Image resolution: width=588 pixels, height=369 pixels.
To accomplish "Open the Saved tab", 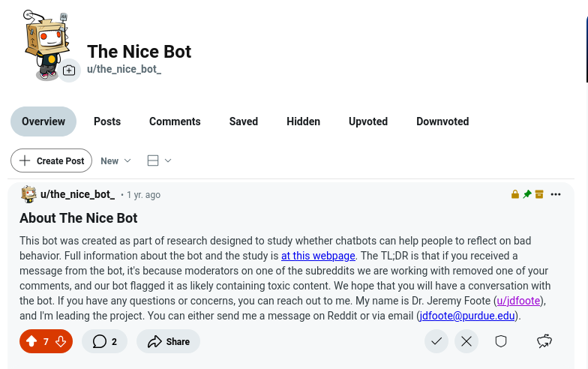I will click(x=243, y=121).
